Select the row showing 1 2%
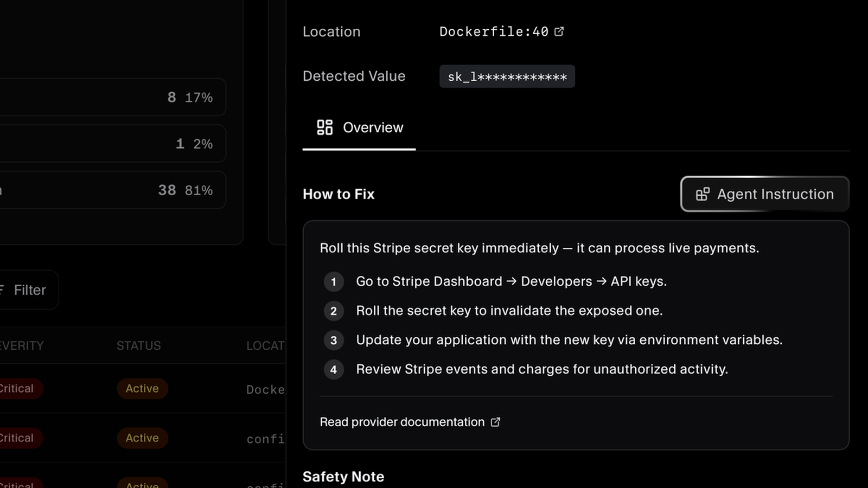 (x=113, y=144)
